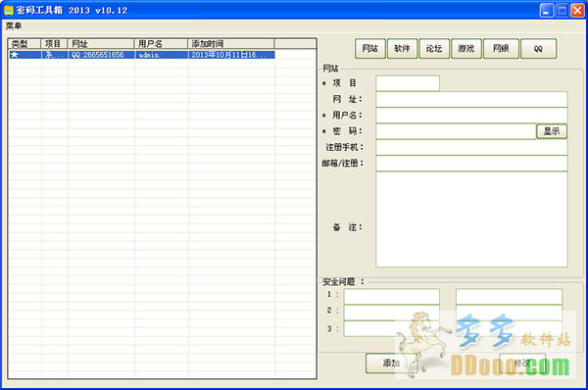
Task: Click the 修改 button
Action: click(x=522, y=363)
